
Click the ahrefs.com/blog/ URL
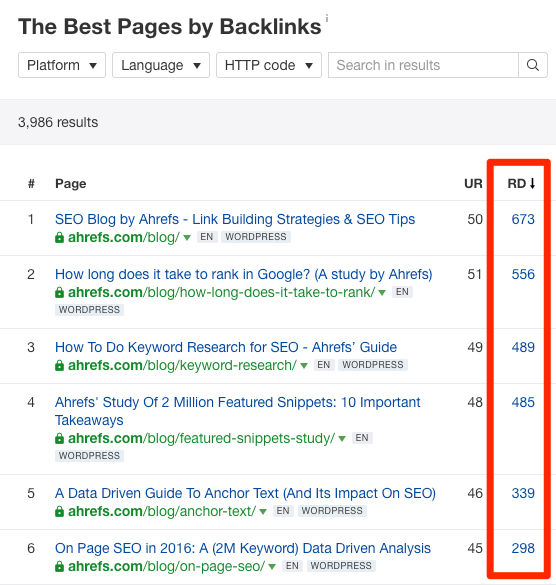pyautogui.click(x=124, y=237)
